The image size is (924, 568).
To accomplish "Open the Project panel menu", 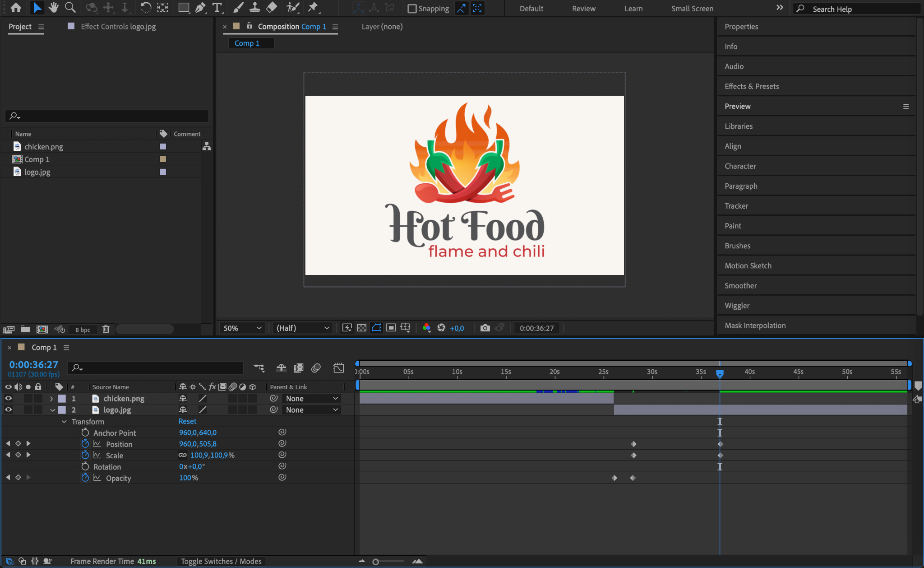I will point(41,27).
